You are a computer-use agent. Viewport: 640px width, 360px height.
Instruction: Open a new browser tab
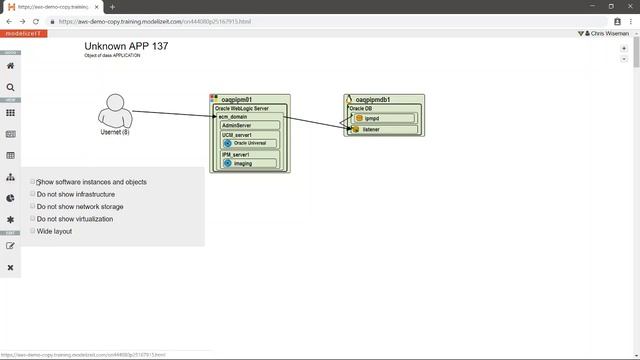coord(112,7)
